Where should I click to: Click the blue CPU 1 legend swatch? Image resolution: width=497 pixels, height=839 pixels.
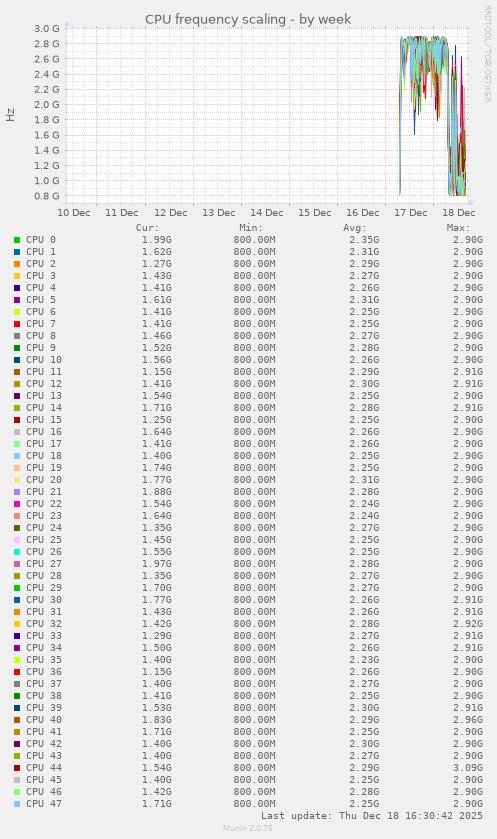click(17, 251)
